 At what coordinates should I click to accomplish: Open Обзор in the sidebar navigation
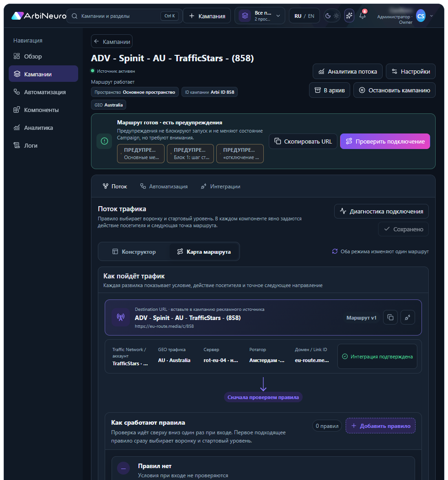(x=43, y=56)
